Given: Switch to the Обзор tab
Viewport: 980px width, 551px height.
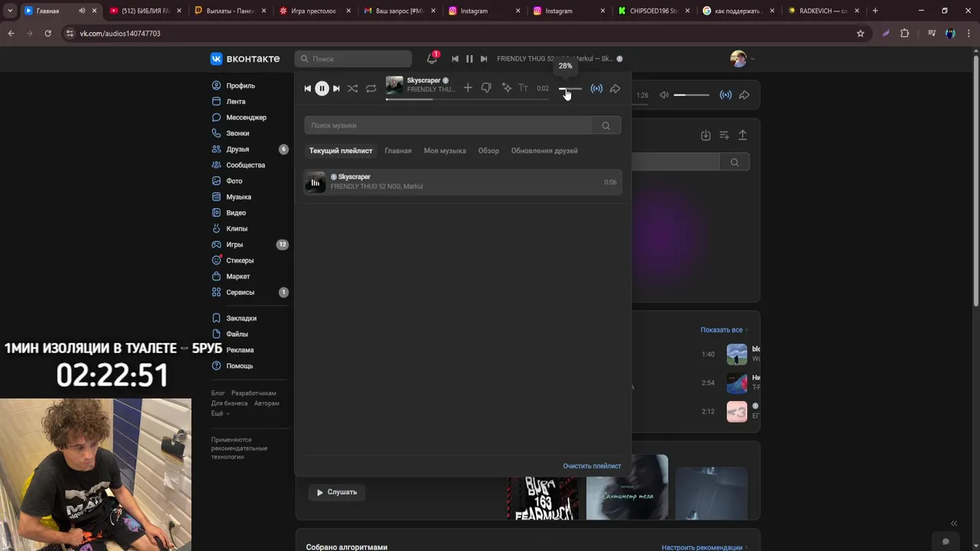Looking at the screenshot, I should [488, 151].
